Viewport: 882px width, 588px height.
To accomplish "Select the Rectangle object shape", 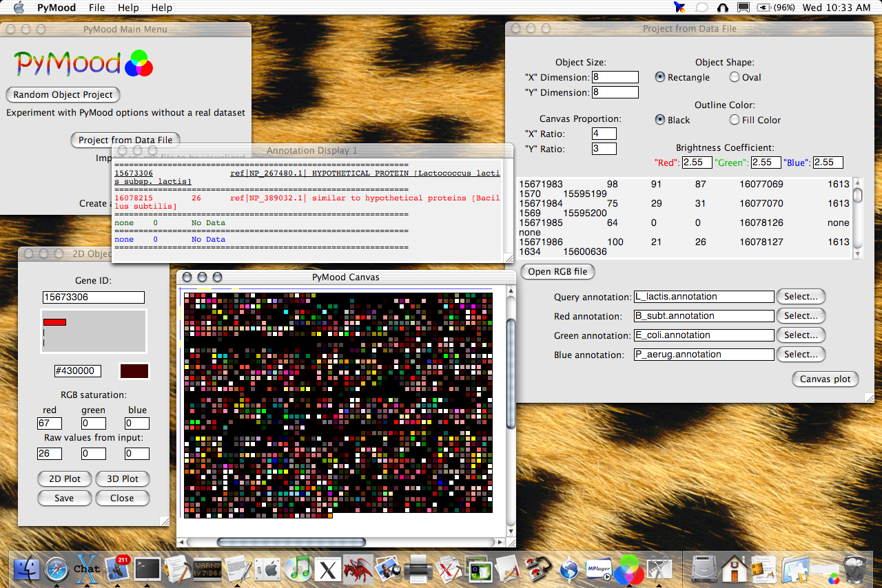I will (660, 77).
